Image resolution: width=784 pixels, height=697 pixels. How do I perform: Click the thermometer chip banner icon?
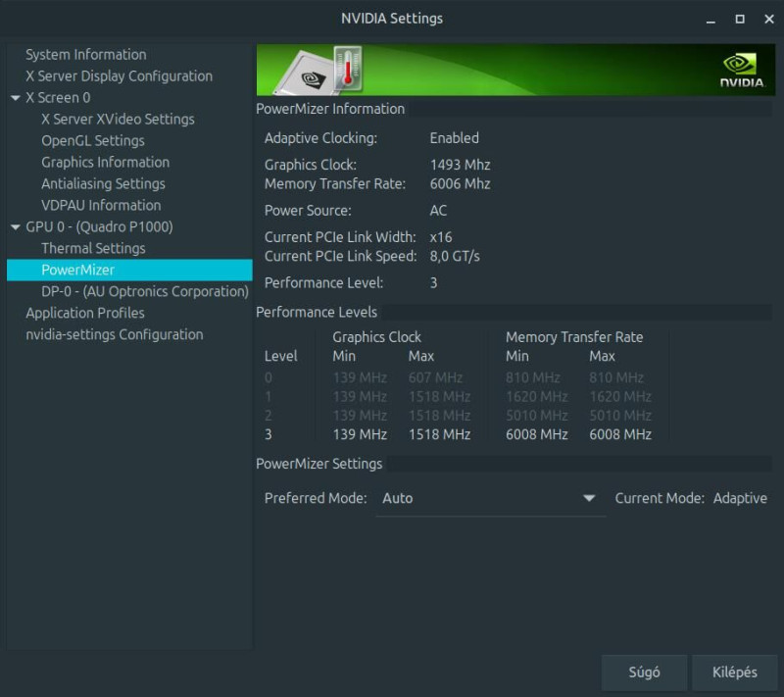[x=319, y=70]
